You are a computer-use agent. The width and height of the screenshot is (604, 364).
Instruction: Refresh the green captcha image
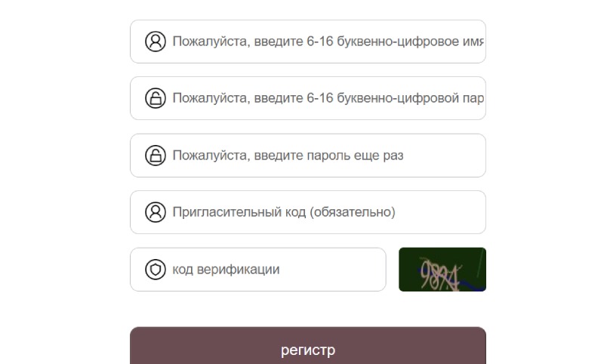(x=442, y=270)
